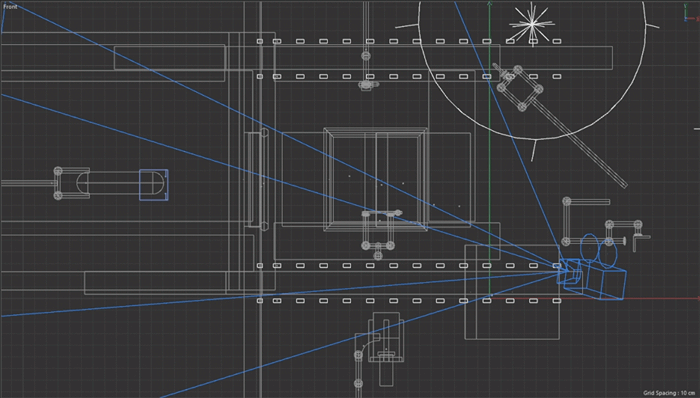
Task: Select the diamond-shaped bracket with corner joints
Action: click(x=520, y=88)
